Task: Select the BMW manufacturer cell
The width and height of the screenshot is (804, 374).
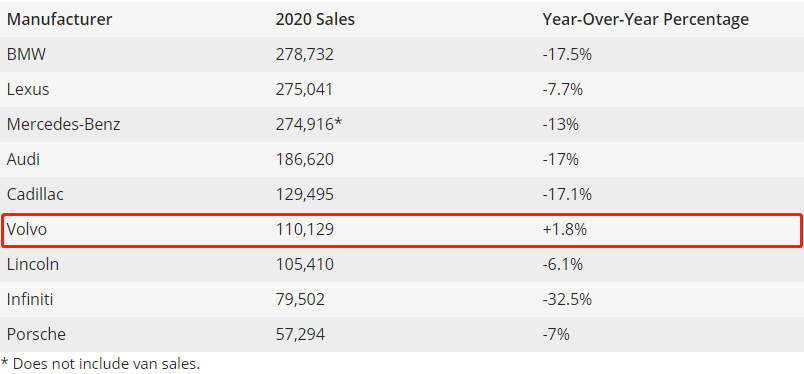Action: click(26, 54)
